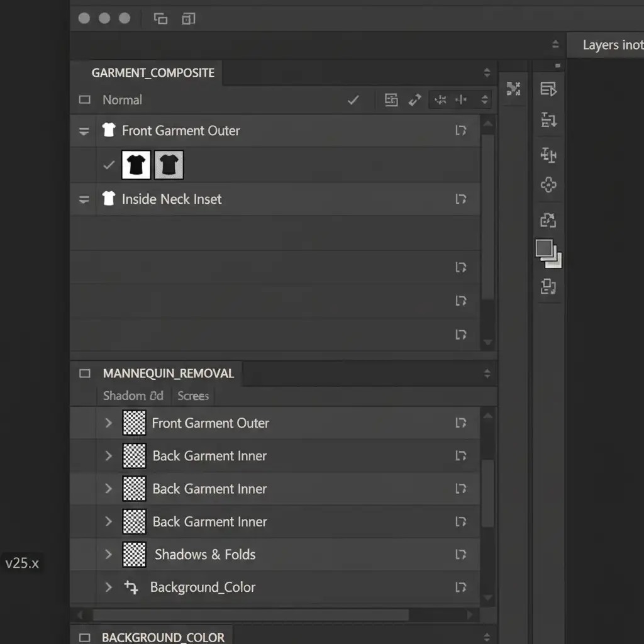
Task: Toggle the checkbox next to Normal blend mode
Action: coord(85,100)
